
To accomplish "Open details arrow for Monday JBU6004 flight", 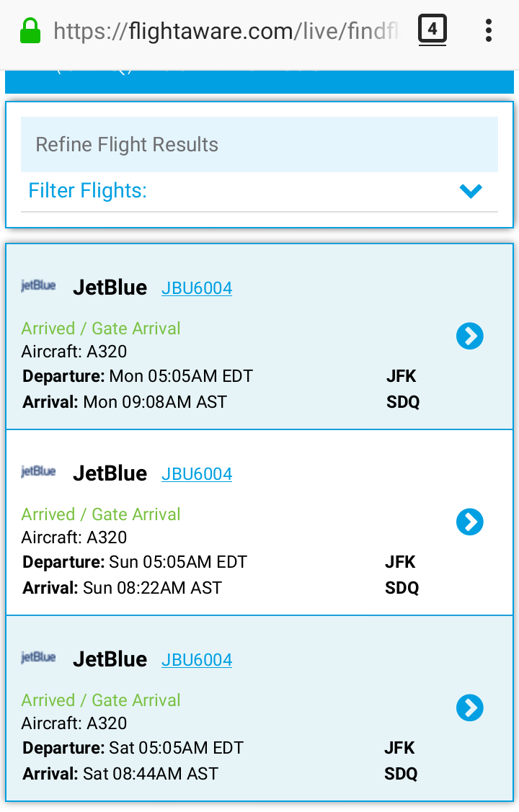I will click(470, 336).
